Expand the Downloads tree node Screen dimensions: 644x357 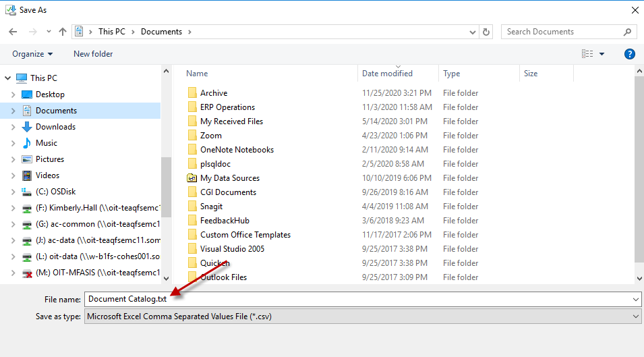[x=13, y=127]
